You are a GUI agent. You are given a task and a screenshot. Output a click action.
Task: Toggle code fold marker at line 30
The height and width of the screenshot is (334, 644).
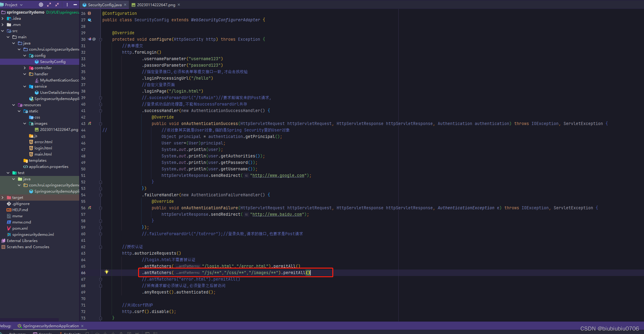pos(101,40)
